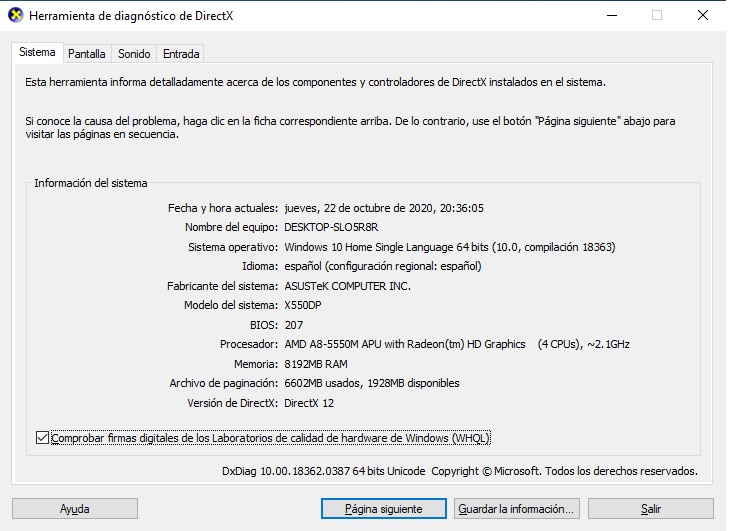Switch to the Sistema tab
Screen dimensions: 729x531
37,53
